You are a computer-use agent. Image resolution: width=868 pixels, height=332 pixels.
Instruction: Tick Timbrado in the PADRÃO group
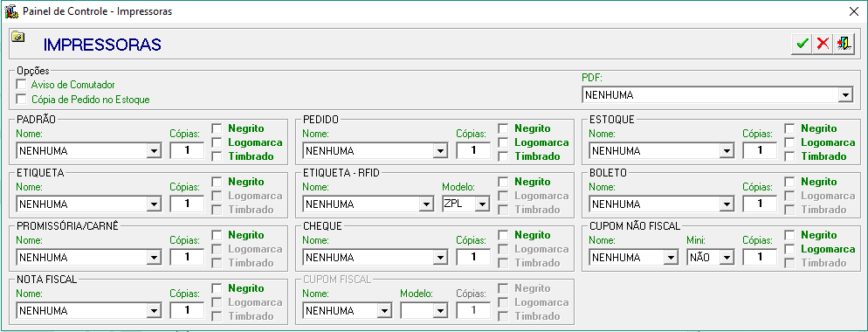(x=217, y=156)
